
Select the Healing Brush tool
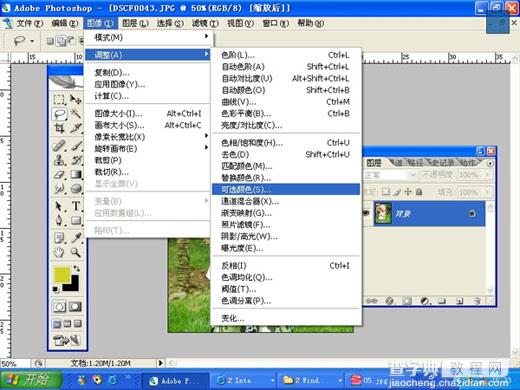(59, 146)
